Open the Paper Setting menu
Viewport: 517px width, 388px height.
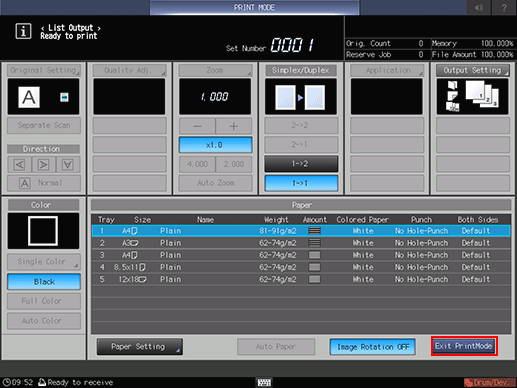(x=140, y=347)
